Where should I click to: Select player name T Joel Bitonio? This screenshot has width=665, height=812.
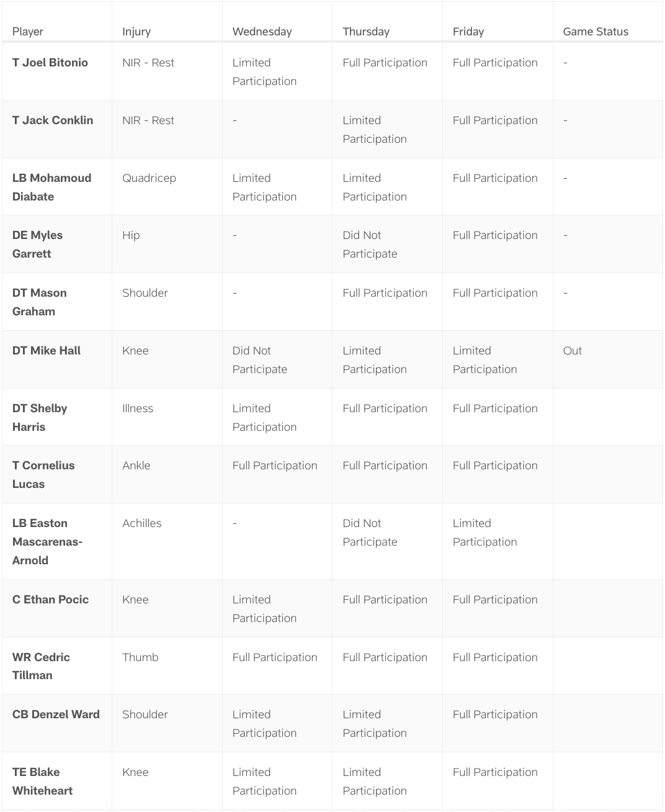(50, 63)
